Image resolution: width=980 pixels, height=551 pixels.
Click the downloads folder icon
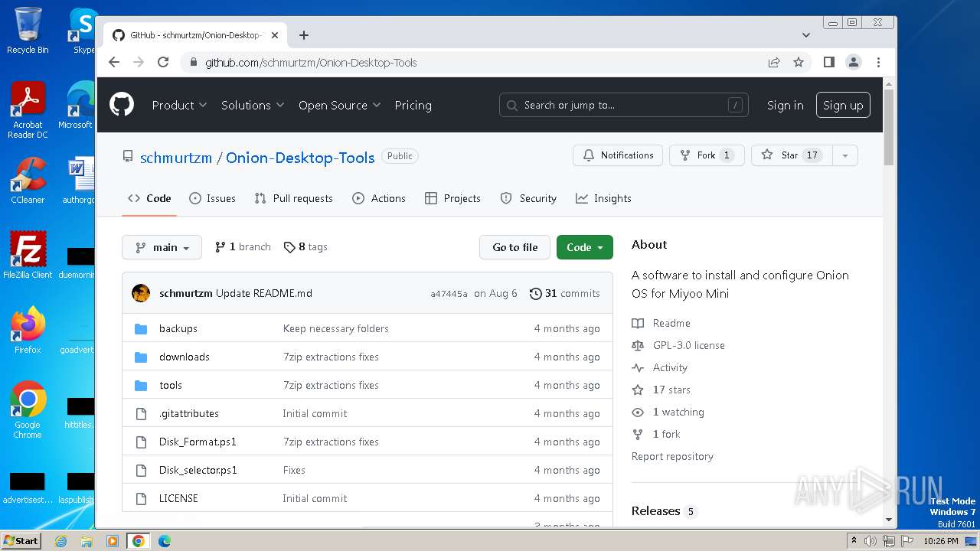coord(141,357)
